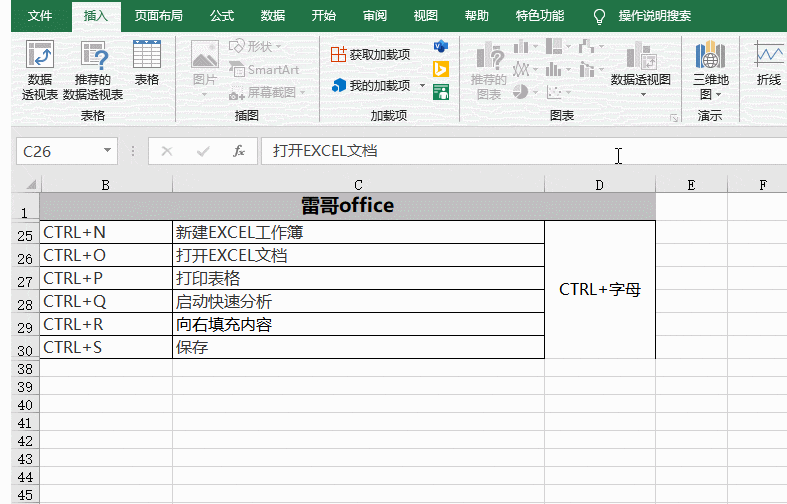Insert a combo chart
787x504 pixels.
click(590, 69)
